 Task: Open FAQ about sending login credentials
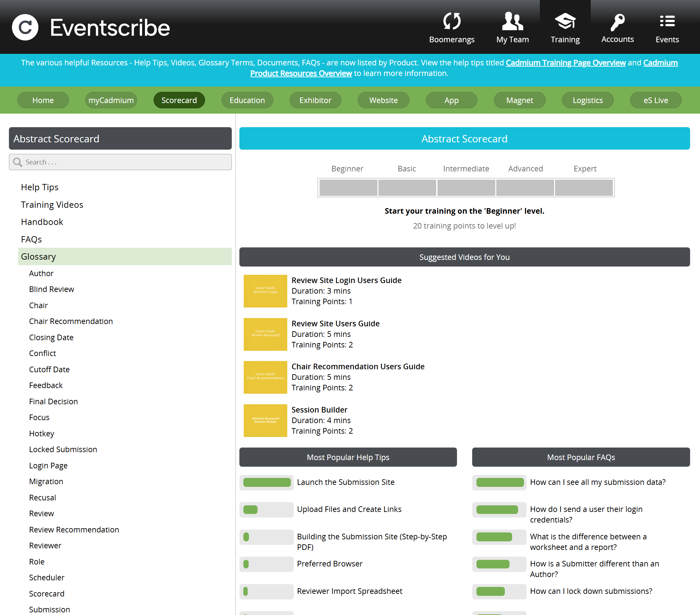(586, 514)
